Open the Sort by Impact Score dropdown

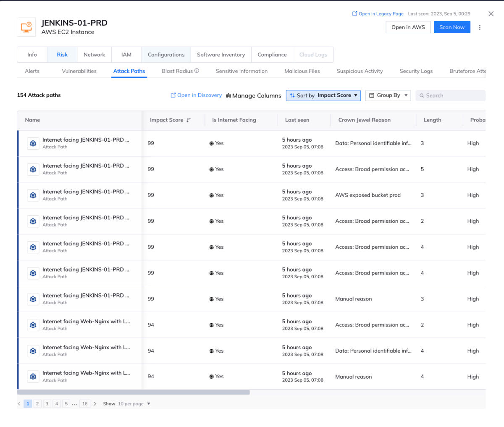coord(323,95)
